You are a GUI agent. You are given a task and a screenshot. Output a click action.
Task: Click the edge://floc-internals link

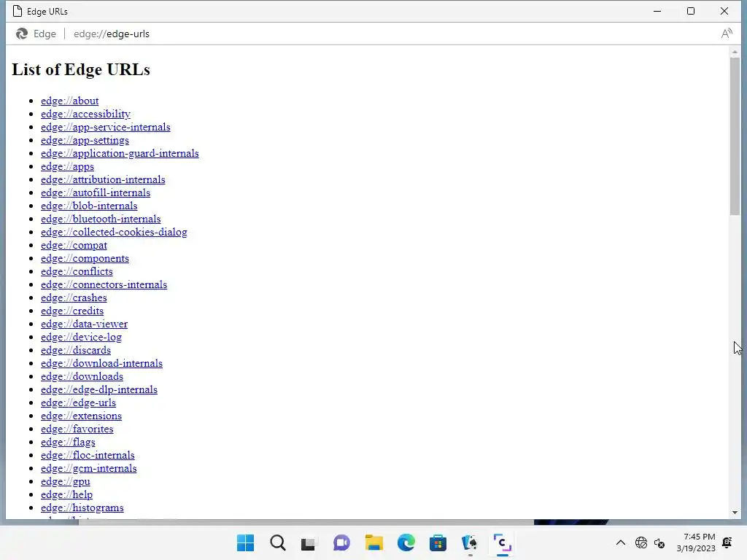88,455
